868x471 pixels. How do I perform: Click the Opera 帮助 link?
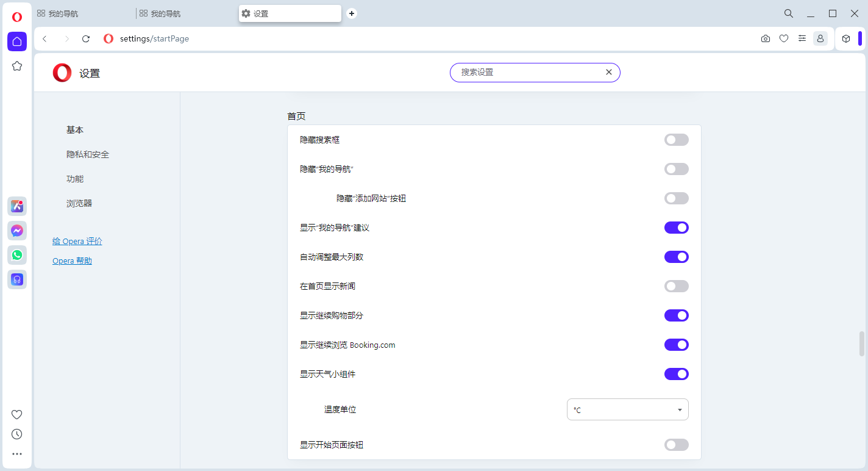pyautogui.click(x=72, y=261)
